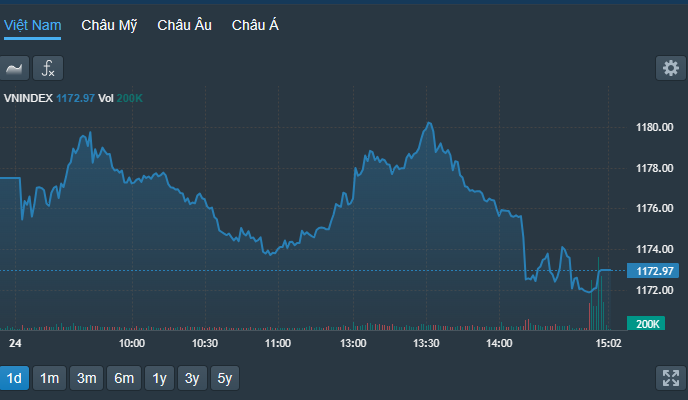The width and height of the screenshot is (688, 400).
Task: Display the 5y time range
Action: 225,378
